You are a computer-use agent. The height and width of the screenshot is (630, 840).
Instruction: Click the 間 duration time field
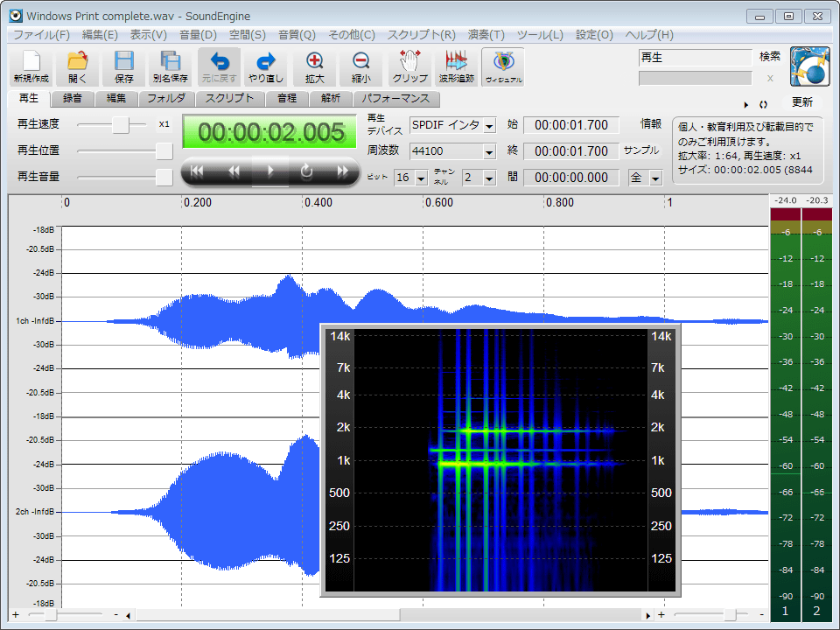pyautogui.click(x=571, y=178)
